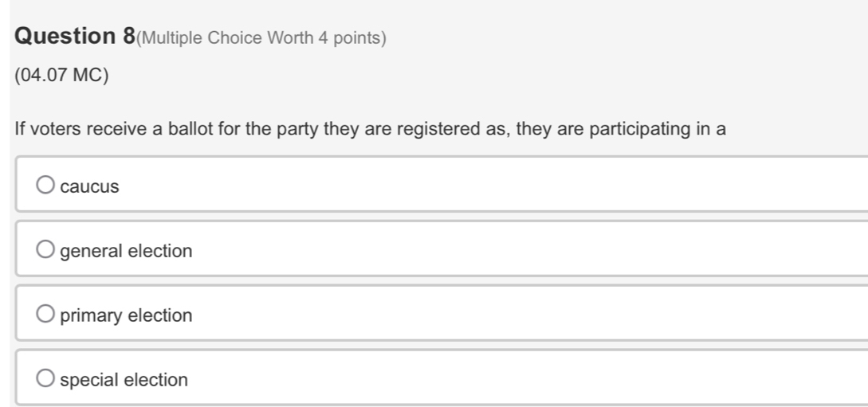The height and width of the screenshot is (407, 868).
Task: Click the 'special election' answer label text
Action: 124,380
